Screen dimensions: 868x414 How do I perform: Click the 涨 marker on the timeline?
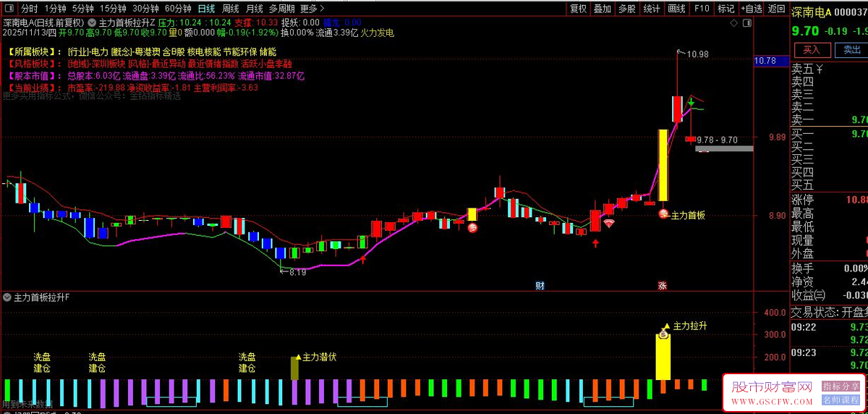tap(662, 285)
